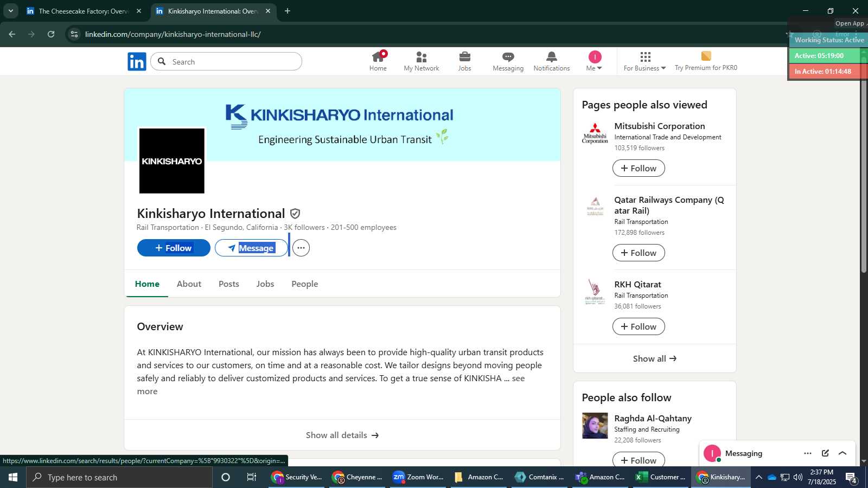Open the Excel Customer workbook taskbar
The height and width of the screenshot is (488, 868).
661,477
